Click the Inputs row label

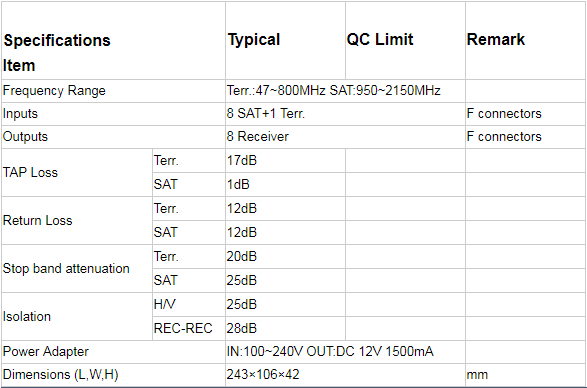coord(20,113)
